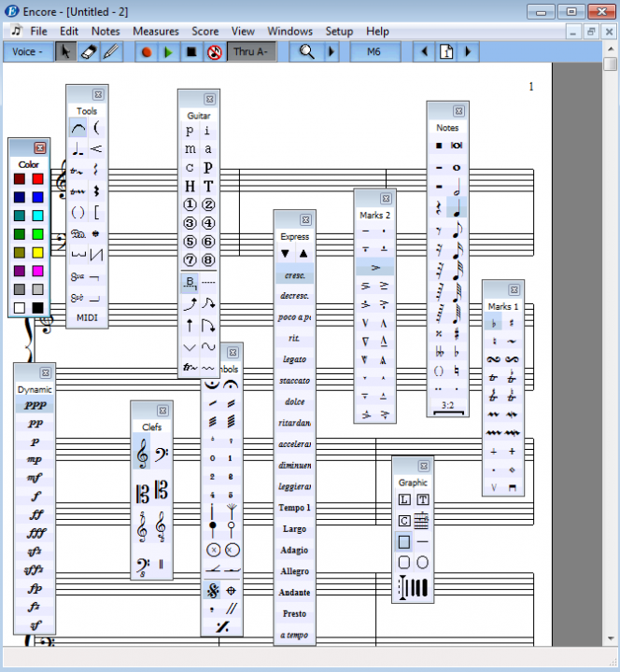Select the half note in Notes palette
This screenshot has width=620, height=672.
pos(457,187)
